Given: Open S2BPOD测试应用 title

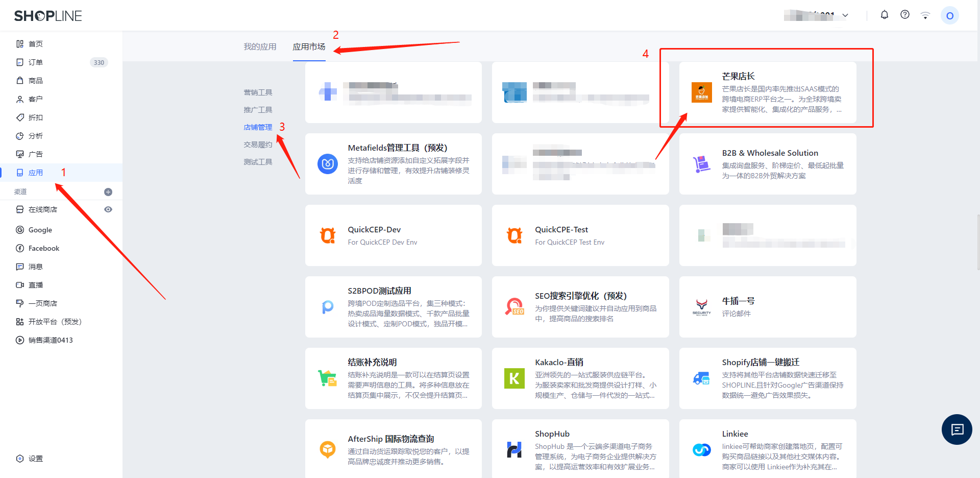Looking at the screenshot, I should (x=379, y=291).
